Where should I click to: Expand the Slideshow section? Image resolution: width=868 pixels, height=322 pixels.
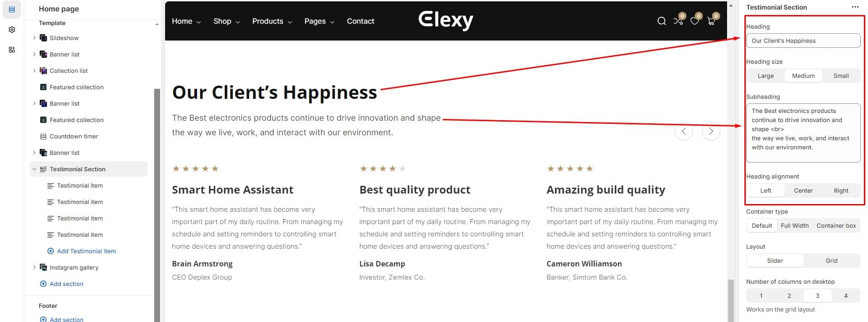click(x=34, y=38)
